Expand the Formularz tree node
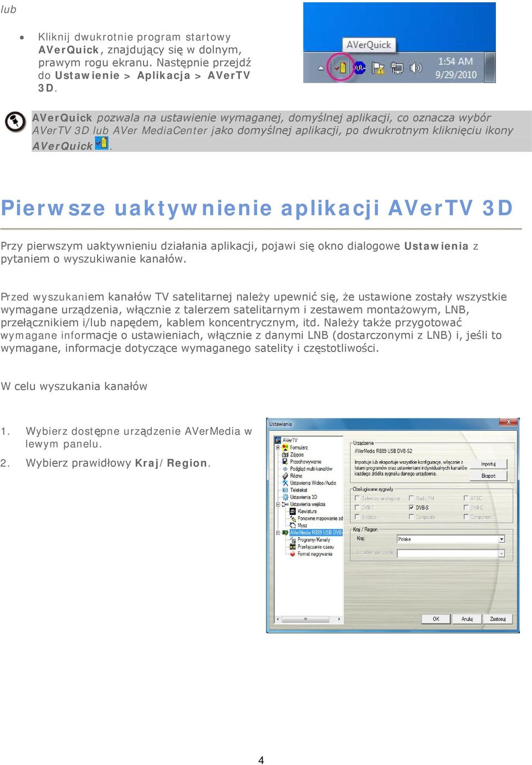The height and width of the screenshot is (765, 532). pyautogui.click(x=278, y=447)
